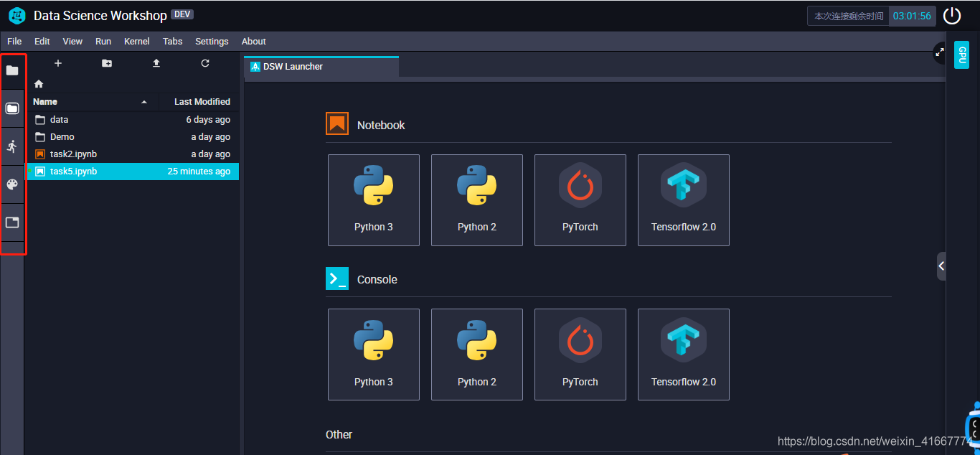The width and height of the screenshot is (980, 455).
Task: Click the robot assistant icon at bottom right
Action: click(973, 428)
